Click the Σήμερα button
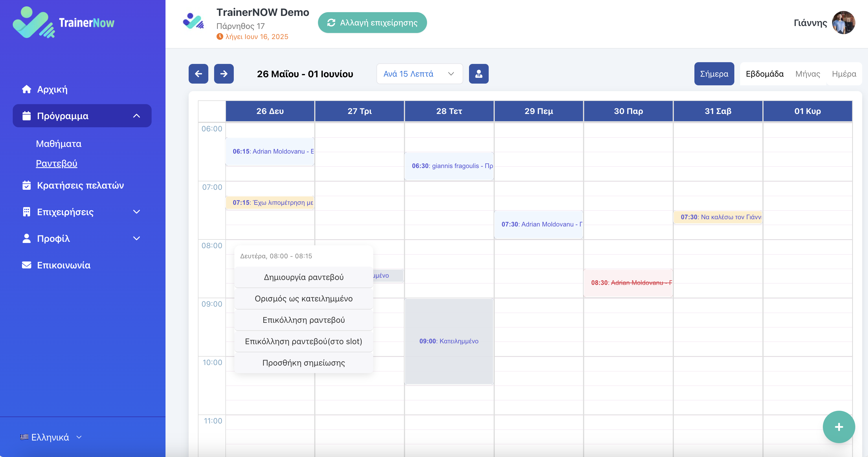The height and width of the screenshot is (457, 868). click(x=714, y=74)
